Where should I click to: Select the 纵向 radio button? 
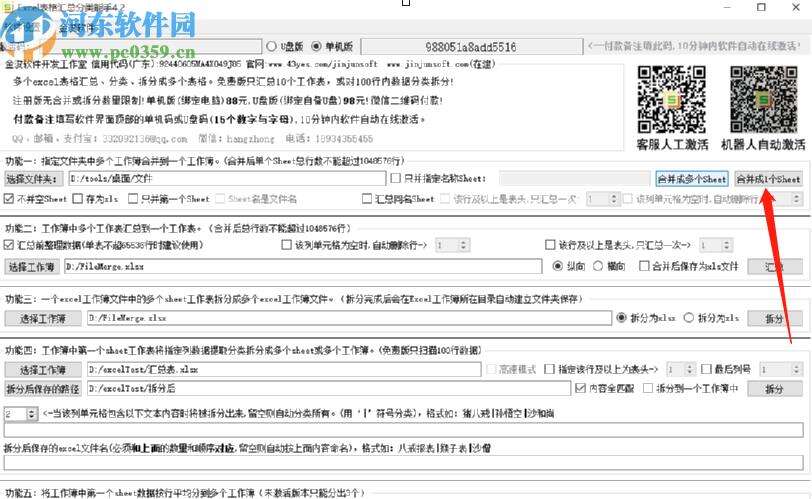point(558,266)
